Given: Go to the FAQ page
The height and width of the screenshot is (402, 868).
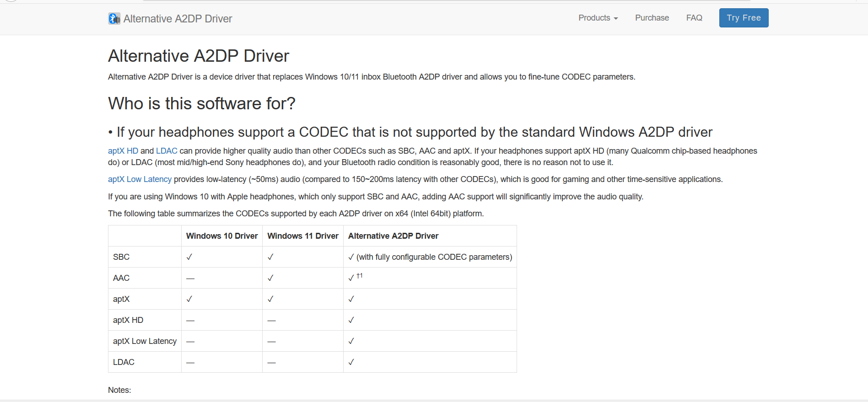Looking at the screenshot, I should (x=694, y=18).
